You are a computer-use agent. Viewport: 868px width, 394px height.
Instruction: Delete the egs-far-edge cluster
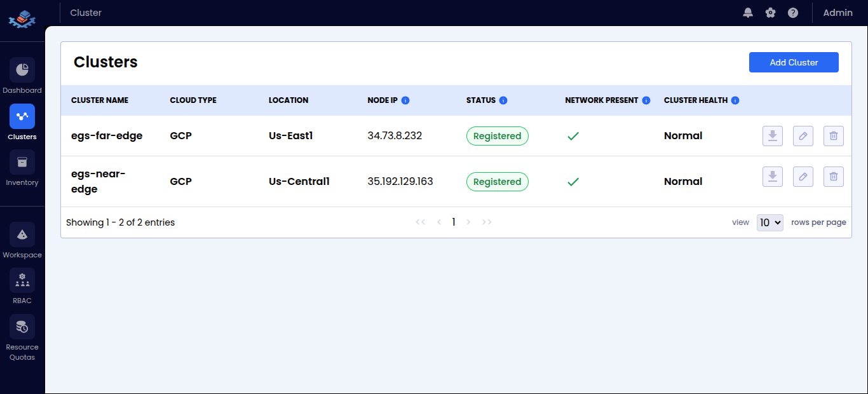coord(833,136)
